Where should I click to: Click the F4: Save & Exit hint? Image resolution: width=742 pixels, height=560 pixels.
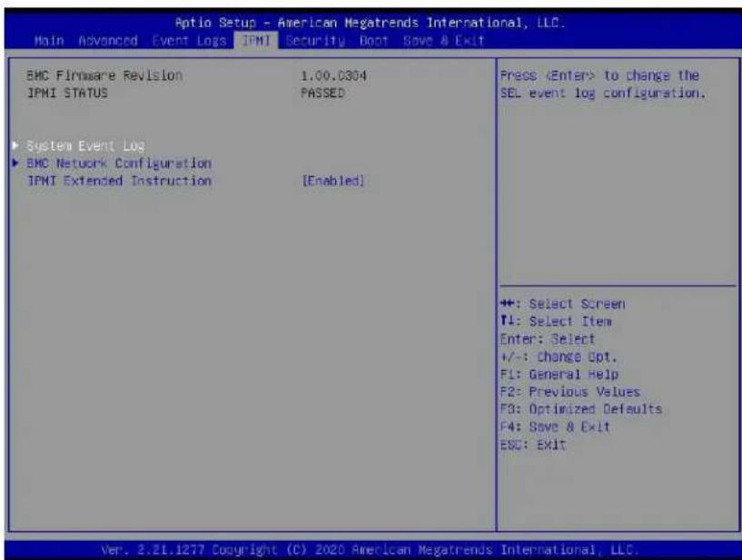click(555, 427)
